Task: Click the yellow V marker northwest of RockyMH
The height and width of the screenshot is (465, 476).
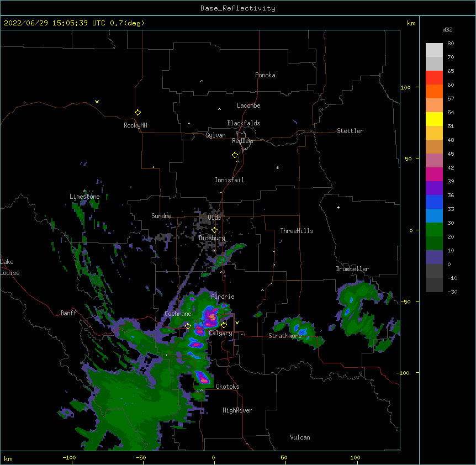Action: [97, 102]
